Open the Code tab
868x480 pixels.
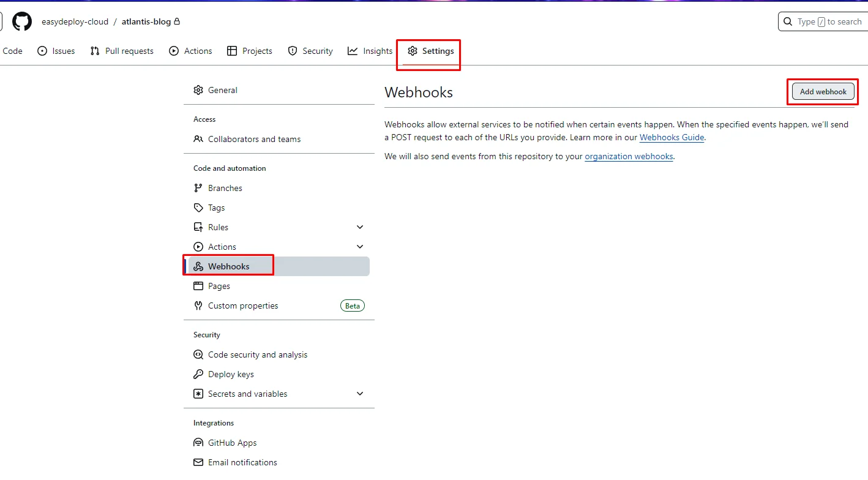point(12,51)
